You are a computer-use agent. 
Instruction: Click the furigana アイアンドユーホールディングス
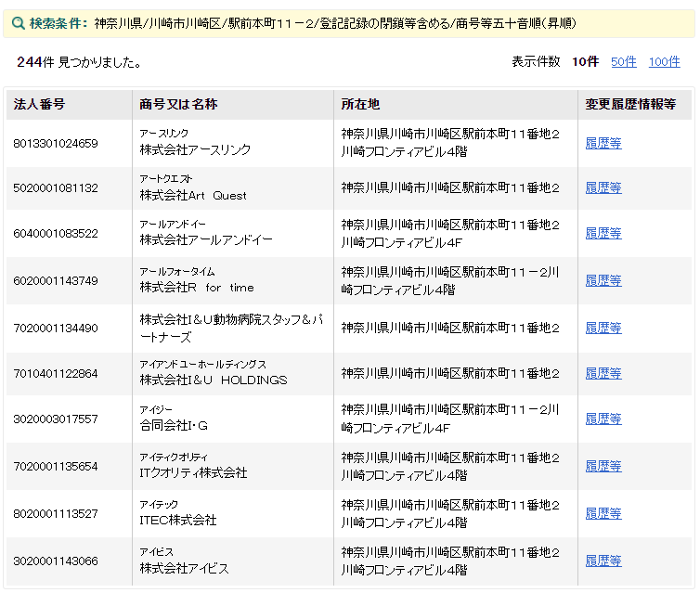(x=202, y=365)
